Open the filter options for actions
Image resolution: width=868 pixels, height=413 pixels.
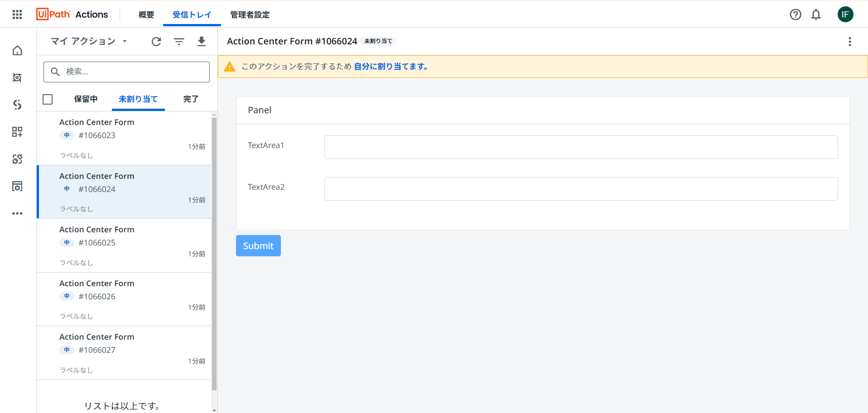click(179, 41)
